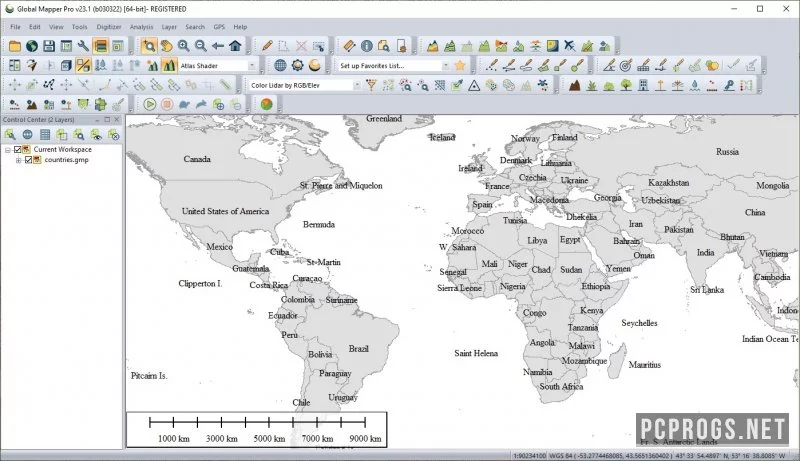Click the layer eye visibility icon in Control Center
This screenshot has height=461, width=800.
click(96, 135)
